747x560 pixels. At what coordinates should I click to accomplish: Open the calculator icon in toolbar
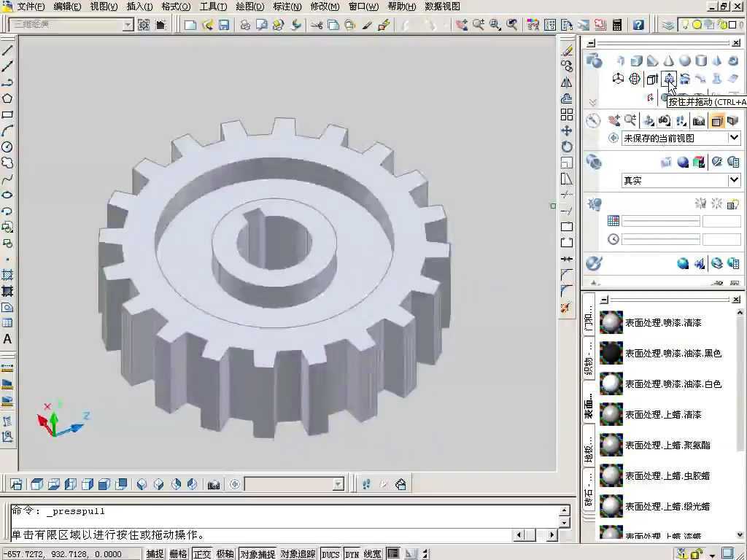click(617, 25)
